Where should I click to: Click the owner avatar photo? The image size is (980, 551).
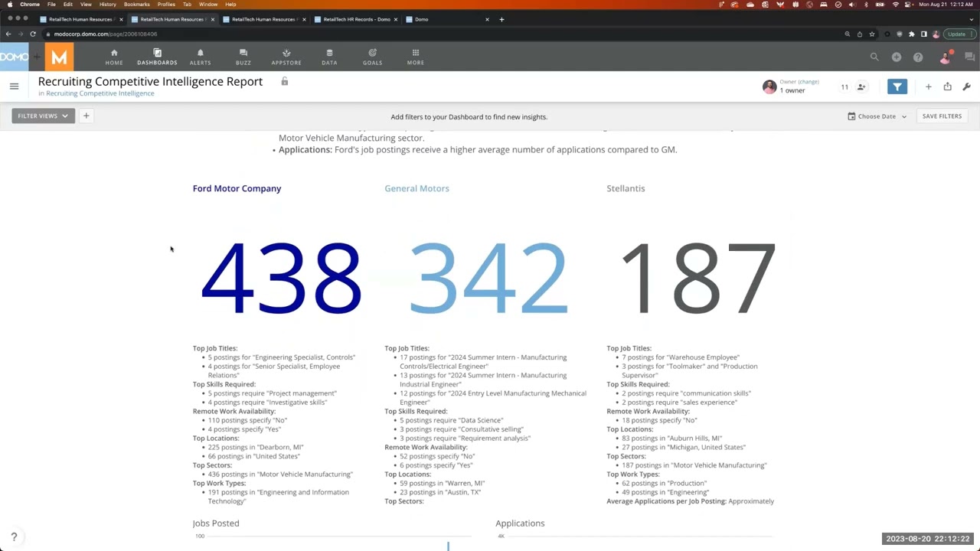pos(769,87)
